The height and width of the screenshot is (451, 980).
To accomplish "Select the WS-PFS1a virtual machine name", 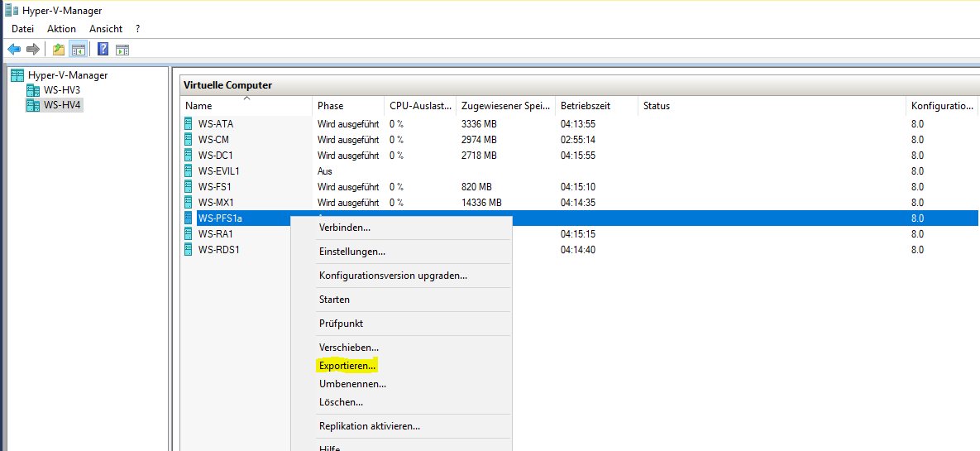I will coord(219,218).
